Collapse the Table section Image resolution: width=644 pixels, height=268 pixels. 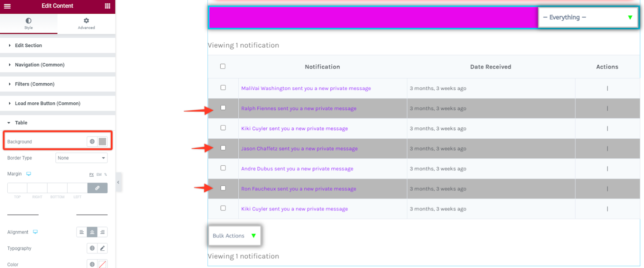point(58,123)
